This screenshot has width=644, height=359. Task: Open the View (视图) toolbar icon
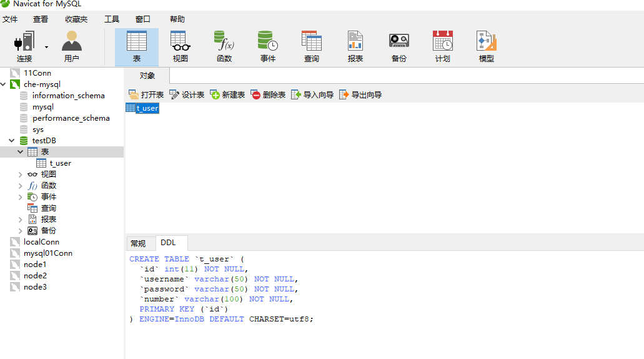pos(181,46)
